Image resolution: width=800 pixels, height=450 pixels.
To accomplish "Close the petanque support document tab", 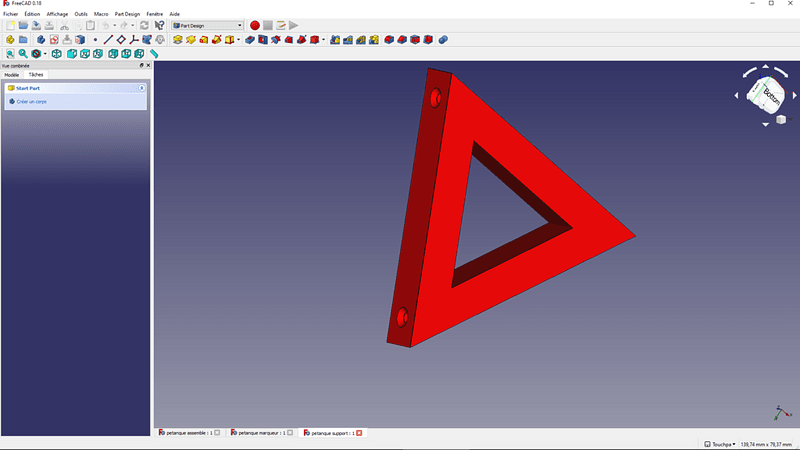I will tap(359, 433).
